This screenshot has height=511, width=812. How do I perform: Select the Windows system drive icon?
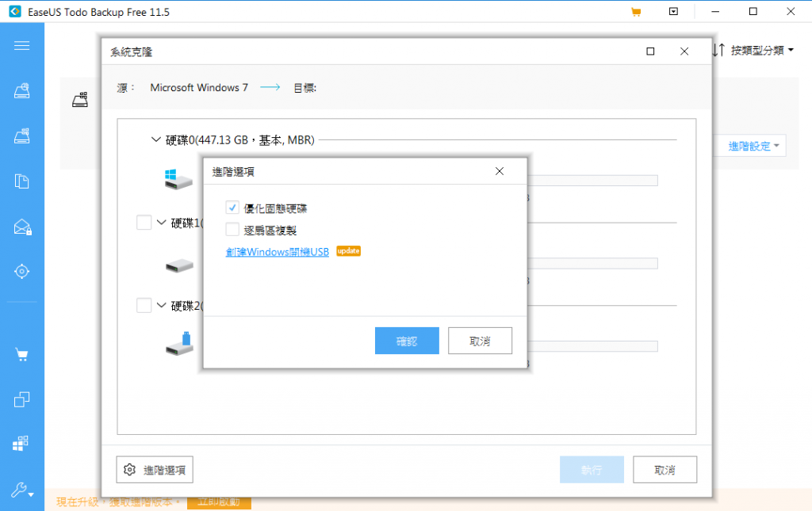pos(178,180)
